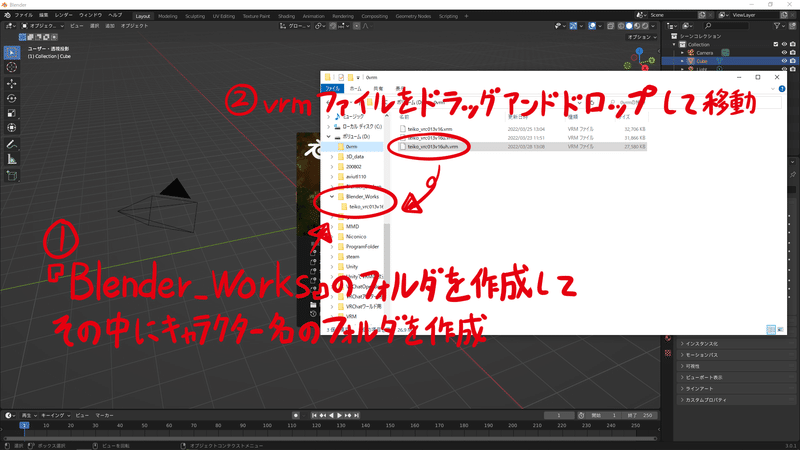The height and width of the screenshot is (450, 800).
Task: Click the outliner search field
Action: point(726,26)
